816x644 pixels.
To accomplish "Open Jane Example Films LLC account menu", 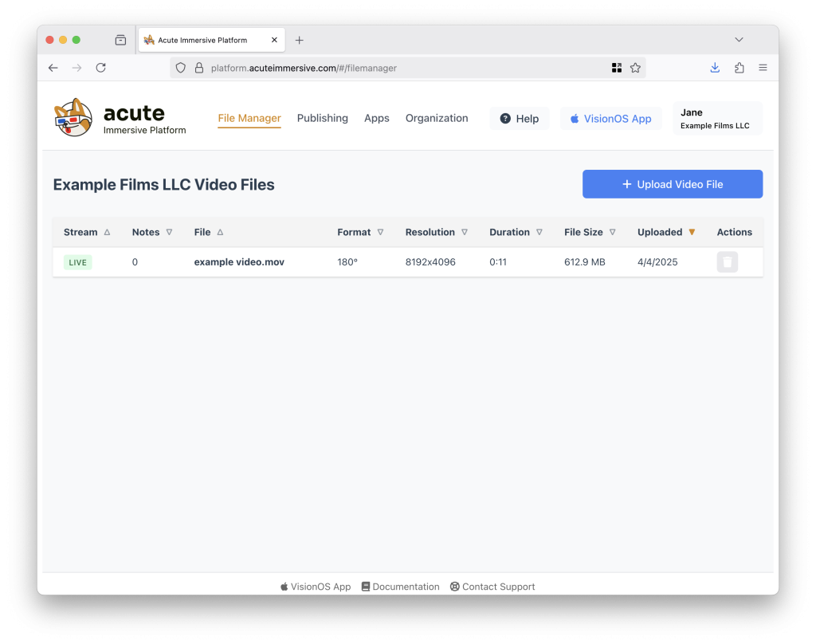I will tap(718, 119).
